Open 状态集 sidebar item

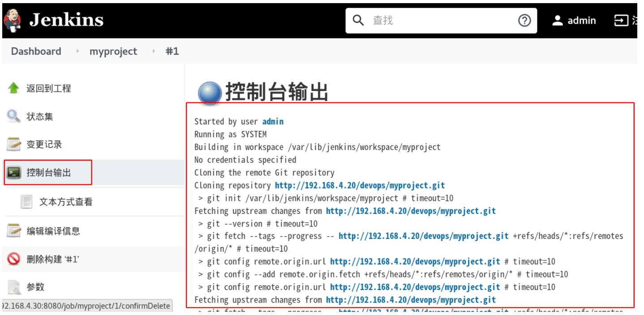(x=39, y=117)
